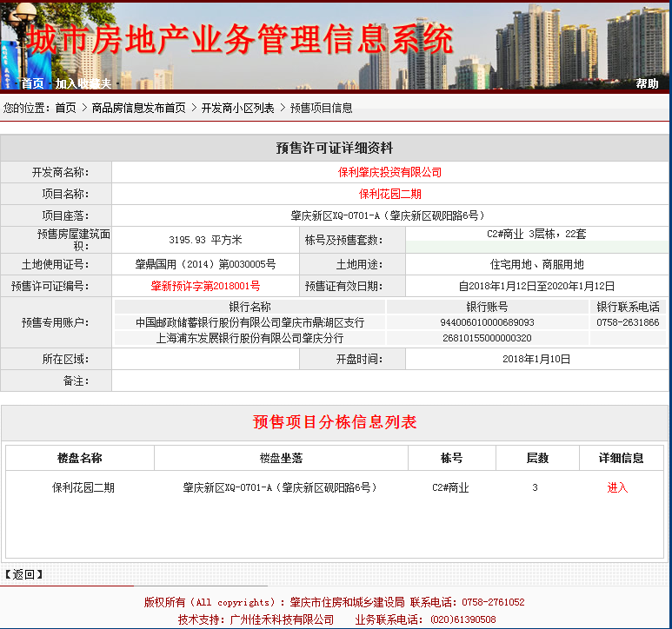The width and height of the screenshot is (672, 629).
Task: Click 加入收藏夹 in the banner
Action: tap(83, 83)
